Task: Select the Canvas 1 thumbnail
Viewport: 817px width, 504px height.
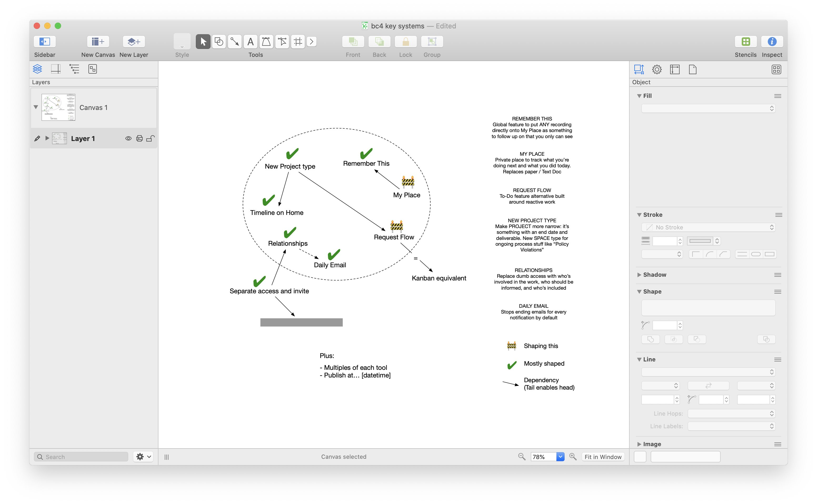Action: point(58,107)
